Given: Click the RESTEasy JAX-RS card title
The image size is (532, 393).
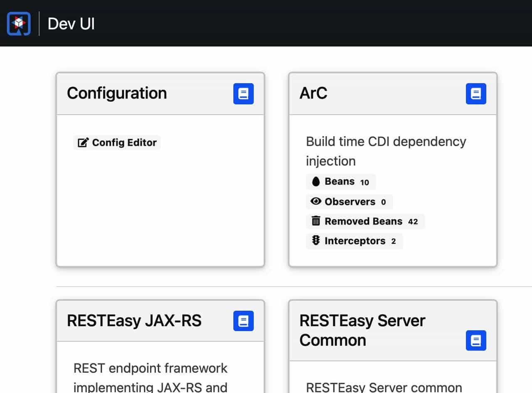Looking at the screenshot, I should click(134, 321).
